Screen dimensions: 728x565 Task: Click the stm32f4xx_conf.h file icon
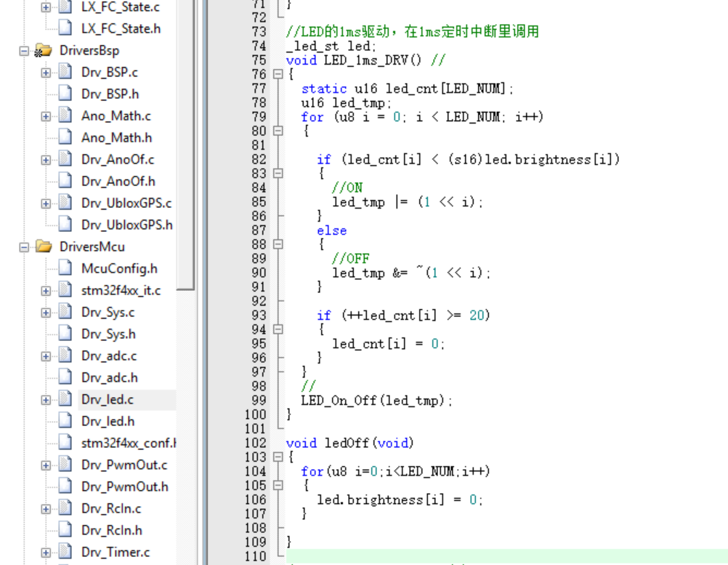(x=65, y=443)
